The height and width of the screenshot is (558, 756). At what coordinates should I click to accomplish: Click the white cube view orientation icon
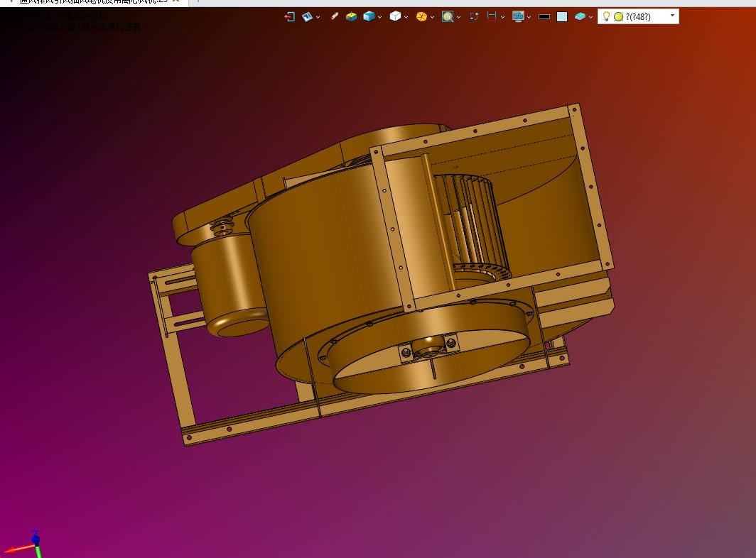pyautogui.click(x=395, y=17)
